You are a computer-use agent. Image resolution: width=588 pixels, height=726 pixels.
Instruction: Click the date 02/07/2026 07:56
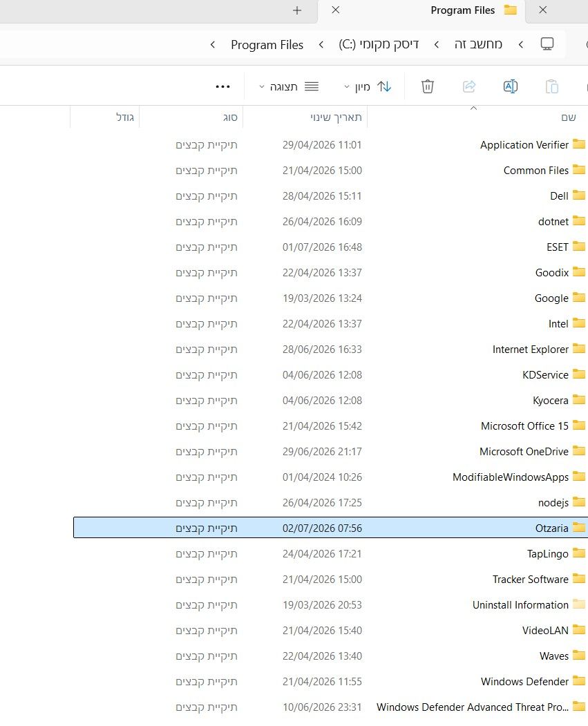pos(322,528)
